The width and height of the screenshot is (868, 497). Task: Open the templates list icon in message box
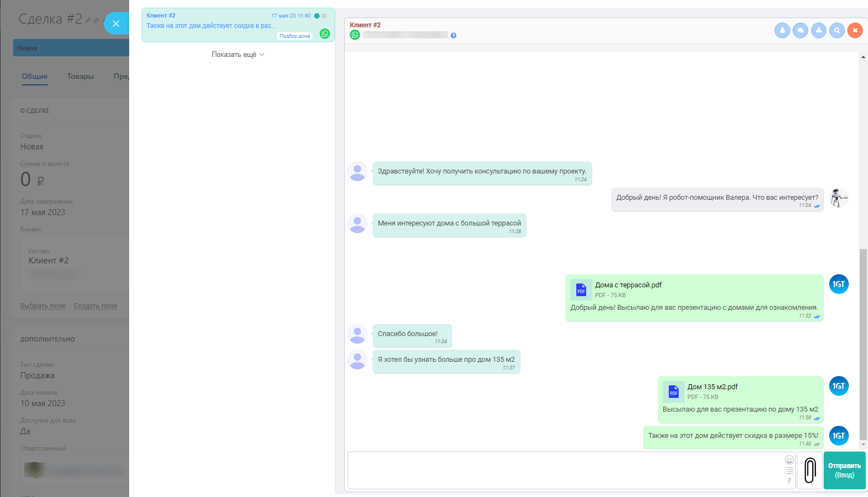point(789,471)
